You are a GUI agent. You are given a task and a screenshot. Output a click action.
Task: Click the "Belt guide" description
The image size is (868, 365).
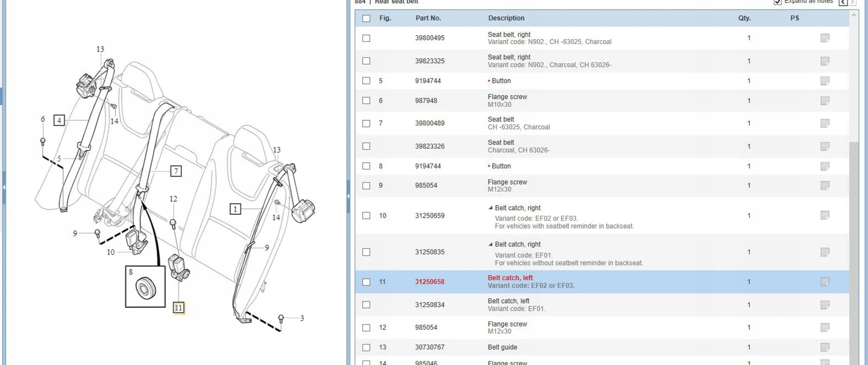pyautogui.click(x=502, y=347)
